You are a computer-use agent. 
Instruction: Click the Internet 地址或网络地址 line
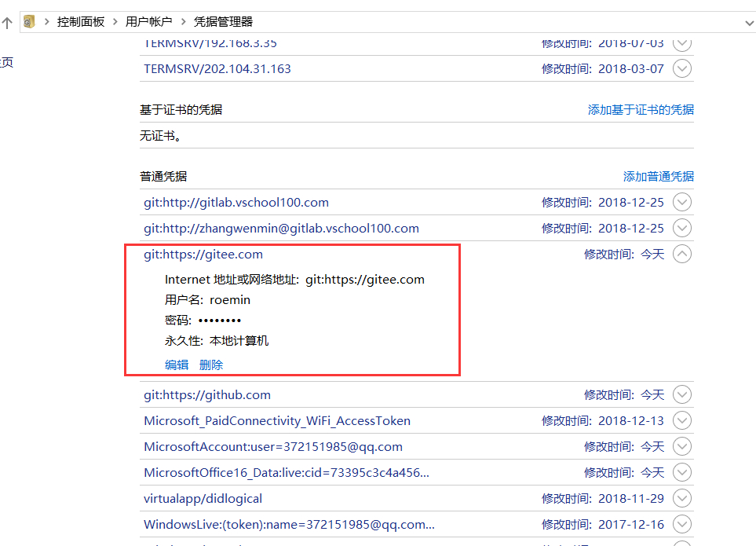click(294, 280)
